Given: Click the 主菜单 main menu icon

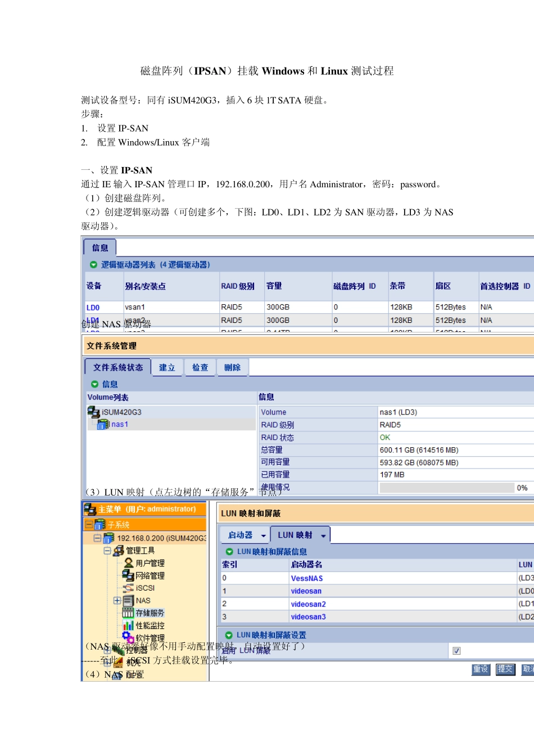Looking at the screenshot, I should tap(90, 509).
